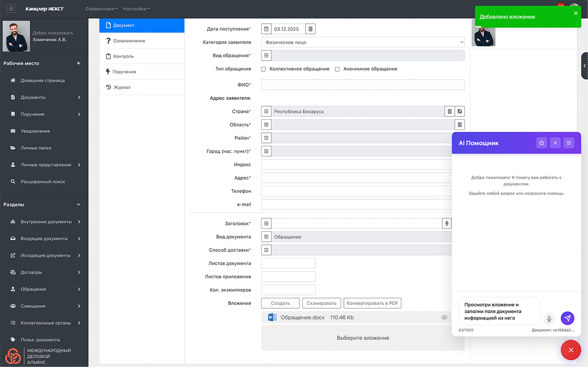This screenshot has width=588, height=367.
Task: Check the Анонимное обращение checkbox
Action: coord(337,69)
